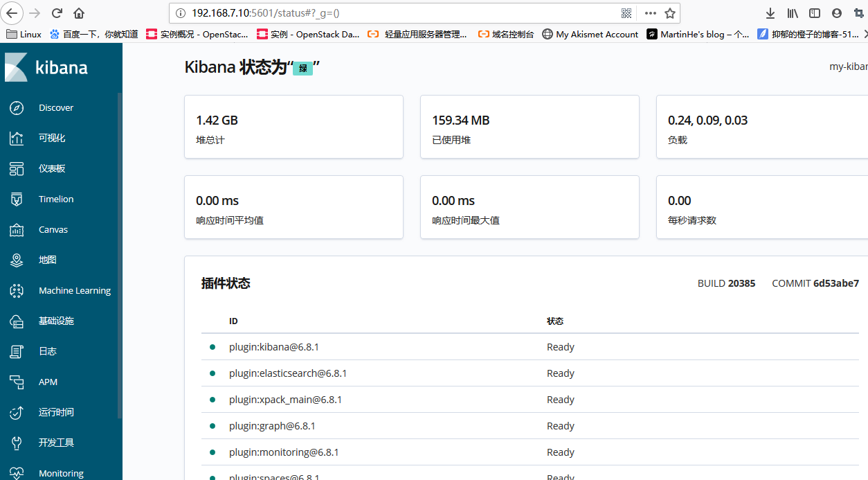Open 日志 in the sidebar

point(48,352)
